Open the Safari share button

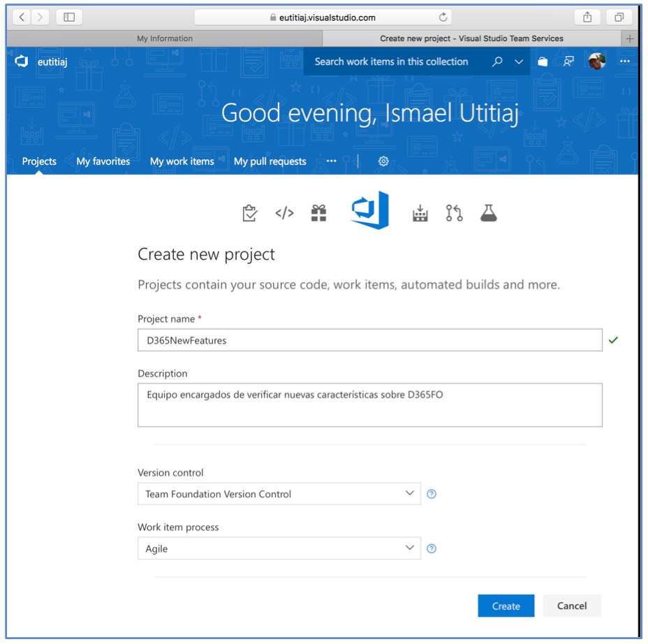click(x=587, y=17)
